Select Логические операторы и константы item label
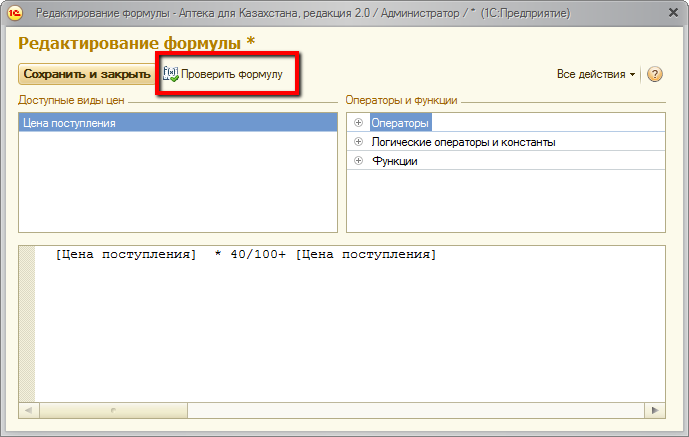The image size is (689, 437). point(463,142)
